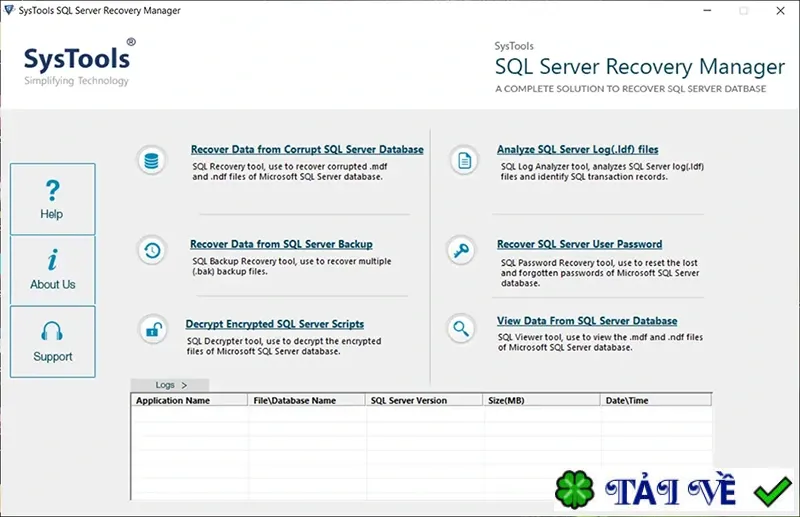Image resolution: width=800 pixels, height=517 pixels.
Task: Open the About Us section
Action: click(x=53, y=270)
